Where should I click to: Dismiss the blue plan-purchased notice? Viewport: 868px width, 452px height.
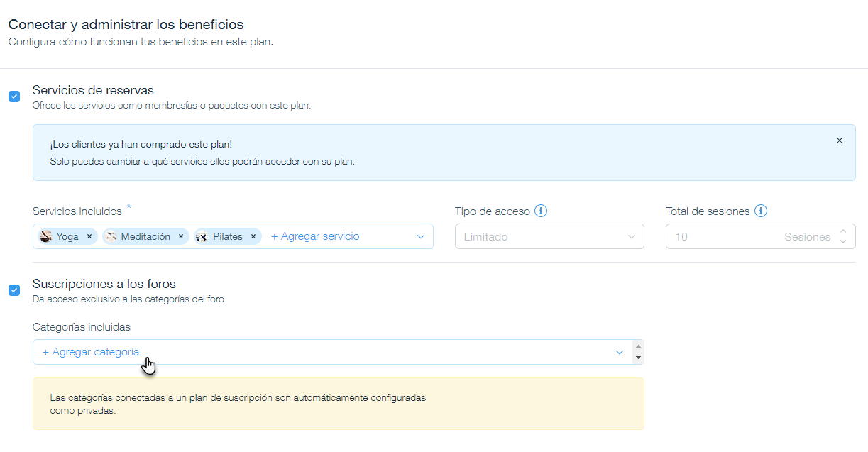pos(840,140)
